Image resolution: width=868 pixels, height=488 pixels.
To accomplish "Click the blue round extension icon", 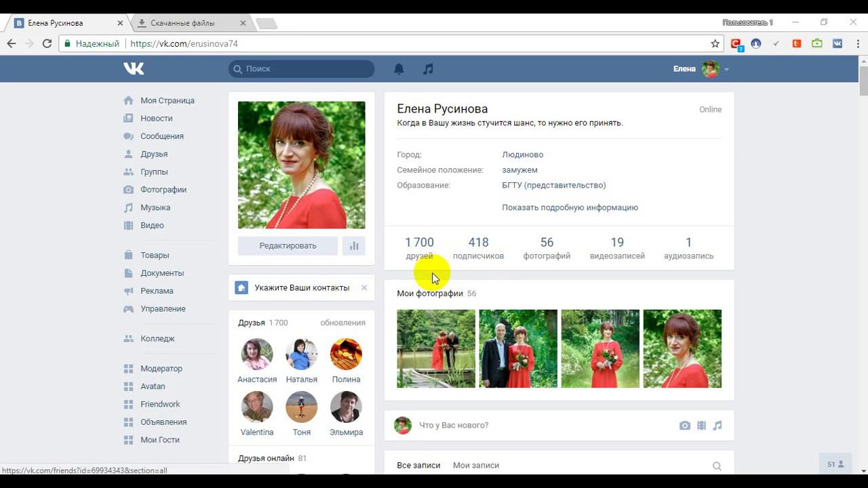I will point(756,43).
